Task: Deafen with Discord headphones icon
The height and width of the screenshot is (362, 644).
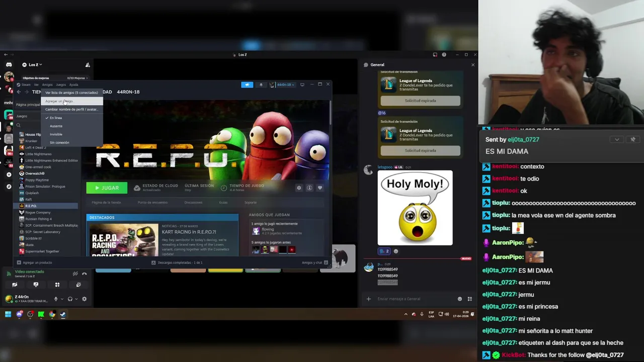Action: pos(70,299)
